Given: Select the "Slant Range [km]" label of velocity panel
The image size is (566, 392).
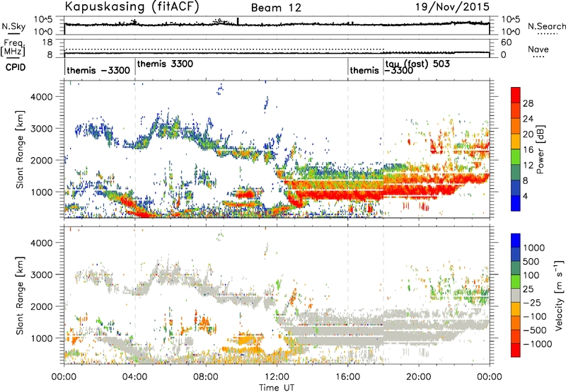Looking at the screenshot, I should point(21,295).
